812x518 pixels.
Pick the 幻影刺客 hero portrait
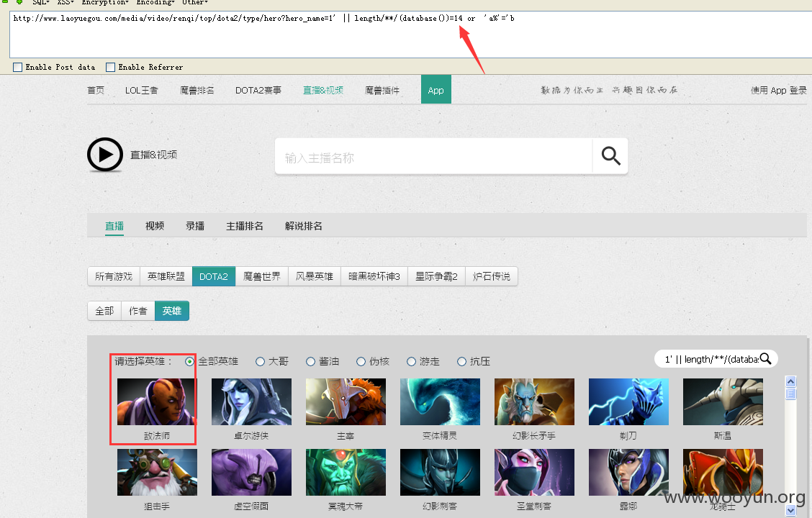click(440, 472)
